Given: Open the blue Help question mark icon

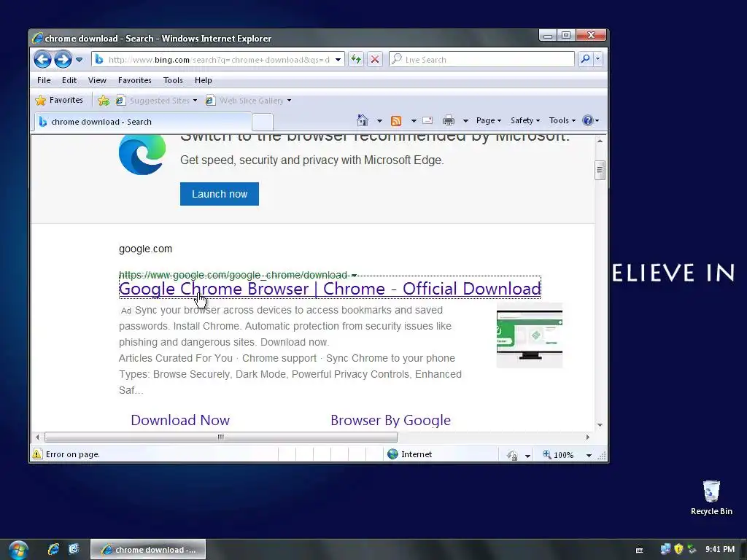Looking at the screenshot, I should (x=588, y=120).
